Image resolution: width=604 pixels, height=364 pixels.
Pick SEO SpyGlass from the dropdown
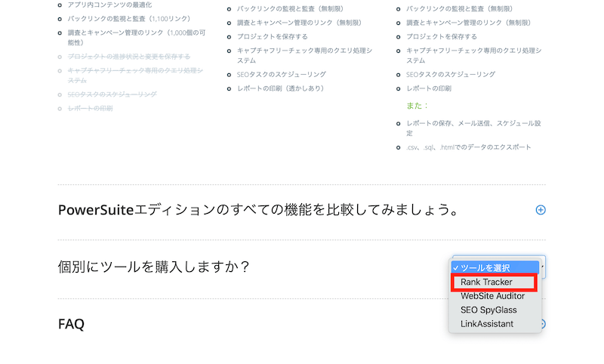[x=488, y=310]
